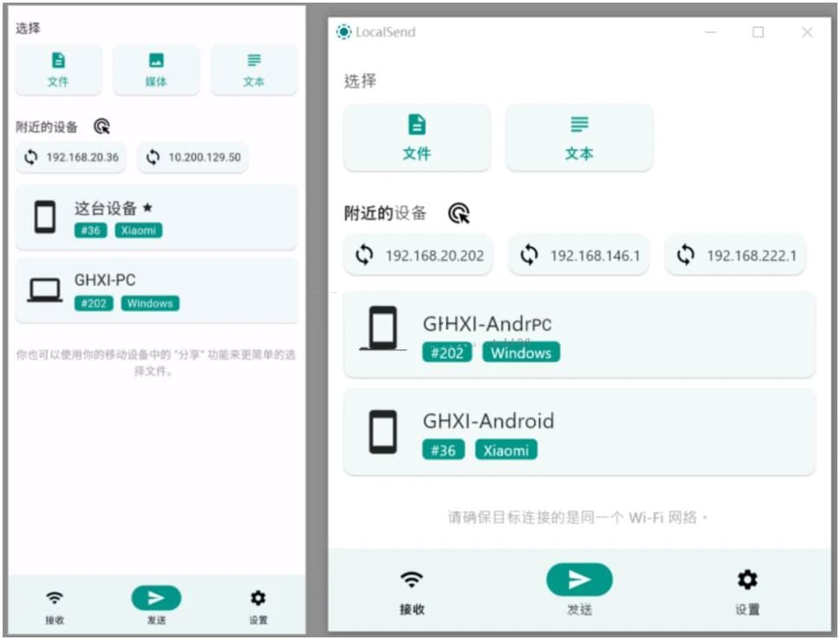Choose 文本 text option on mobile panel
Viewport: 840px width, 640px height.
coord(254,70)
